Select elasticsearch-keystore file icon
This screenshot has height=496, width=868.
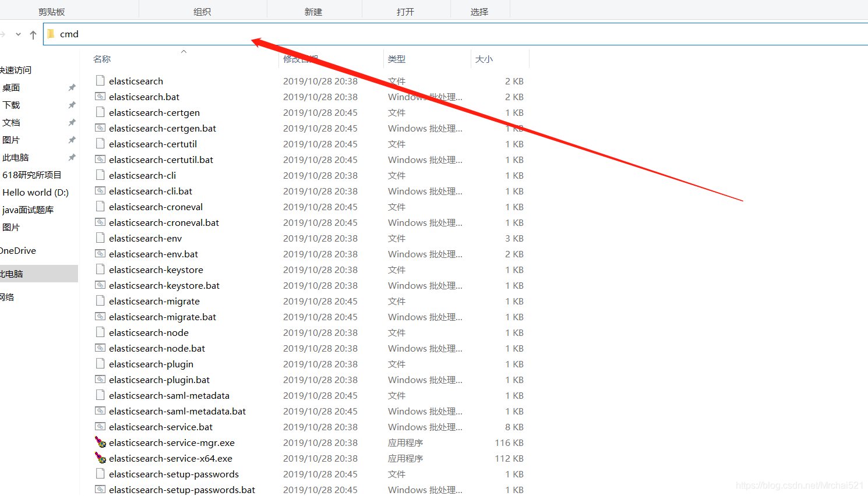pyautogui.click(x=100, y=269)
